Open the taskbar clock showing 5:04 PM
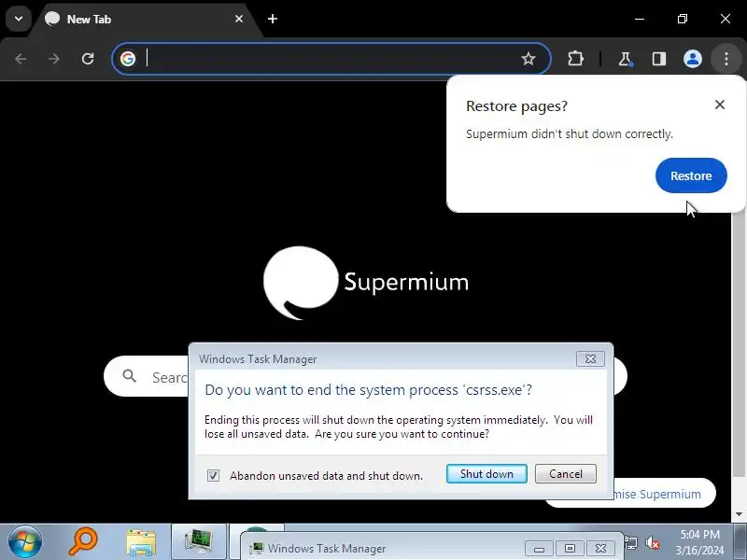Viewport: 747px width, 560px height. (x=699, y=542)
